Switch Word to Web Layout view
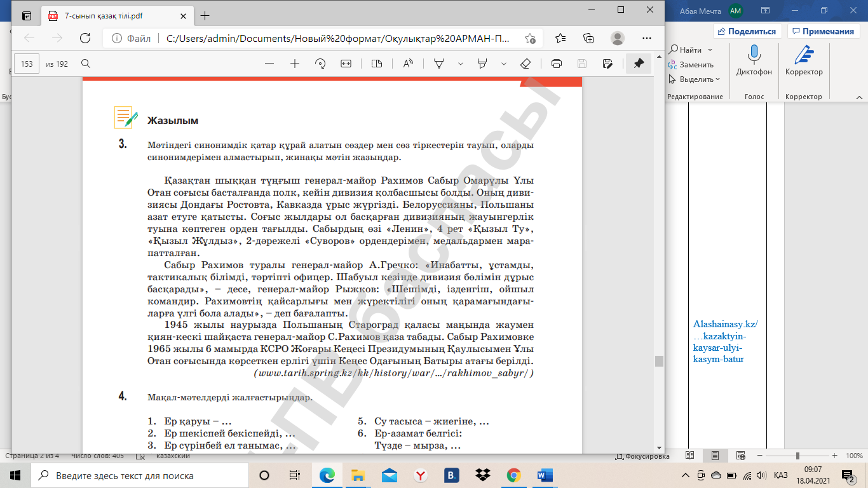The image size is (868, 488). [x=740, y=456]
